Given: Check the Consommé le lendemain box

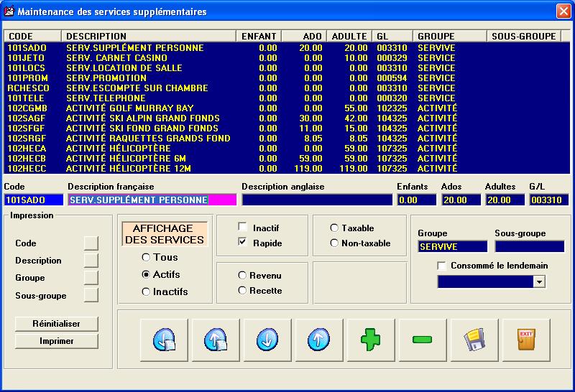Looking at the screenshot, I should (442, 266).
